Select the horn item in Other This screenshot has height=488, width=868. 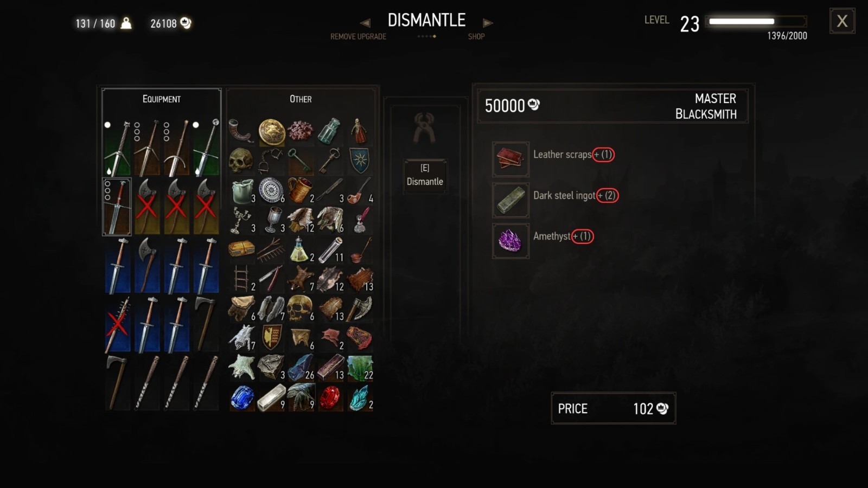241,131
